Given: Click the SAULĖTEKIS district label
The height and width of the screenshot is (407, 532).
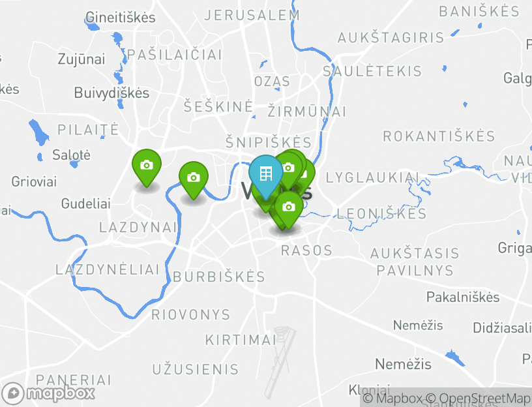Looking at the screenshot, I should [x=372, y=71].
